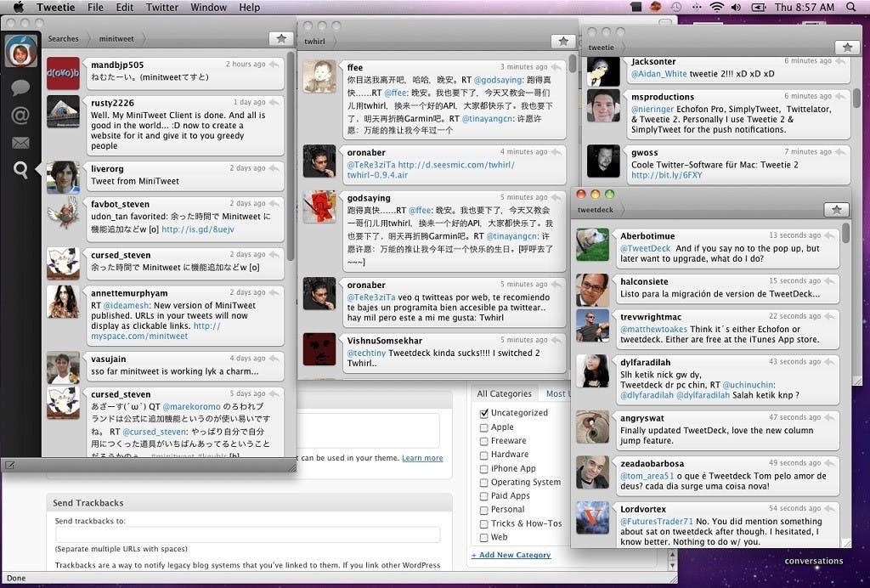Screen dimensions: 870x588
Task: Click the star button in tweetdeck window
Action: [836, 210]
